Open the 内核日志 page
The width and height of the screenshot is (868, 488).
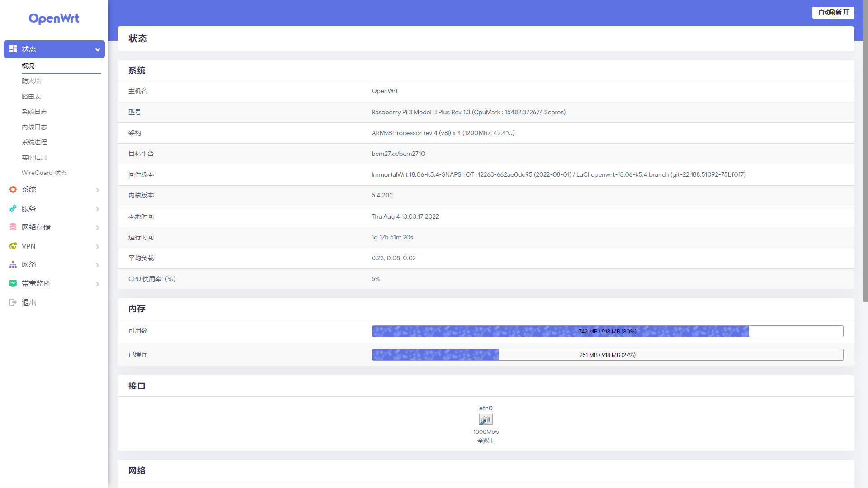34,127
